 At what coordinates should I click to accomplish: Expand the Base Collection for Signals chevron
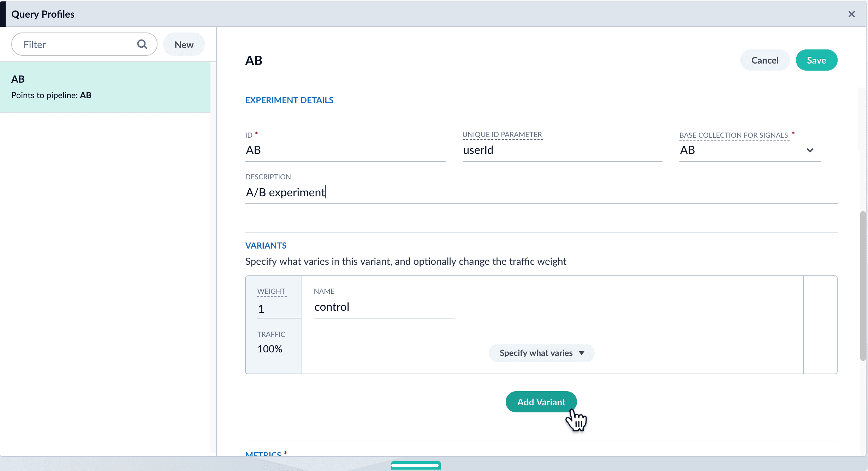(x=810, y=150)
